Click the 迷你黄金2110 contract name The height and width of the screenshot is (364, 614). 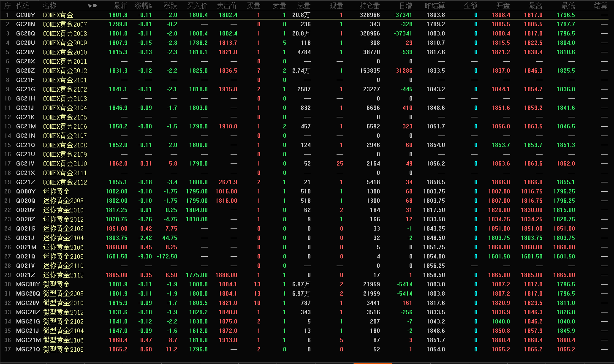(63, 266)
